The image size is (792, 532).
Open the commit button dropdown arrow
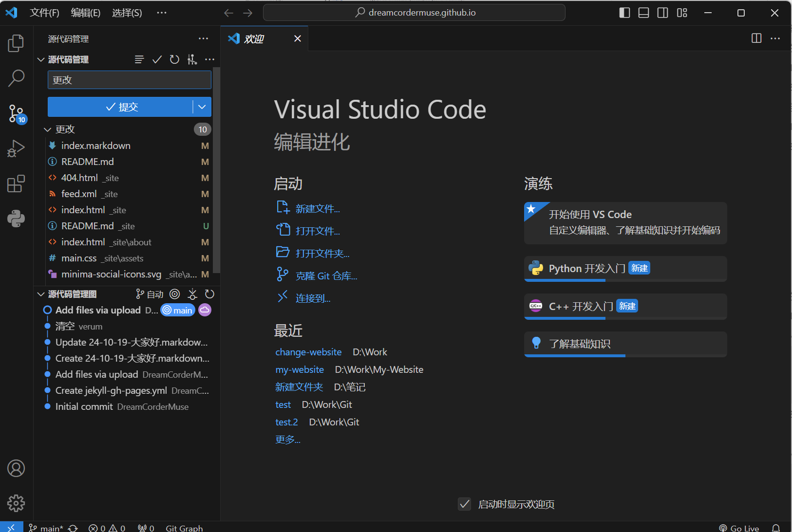[202, 107]
